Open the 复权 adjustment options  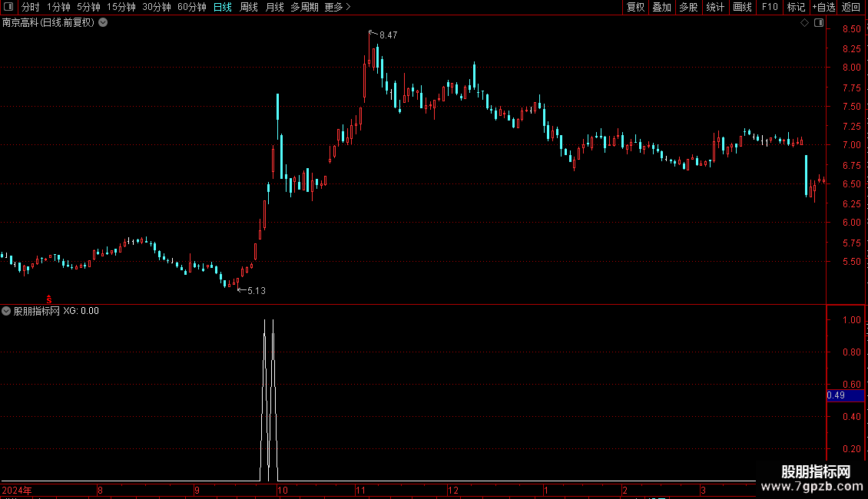point(635,7)
